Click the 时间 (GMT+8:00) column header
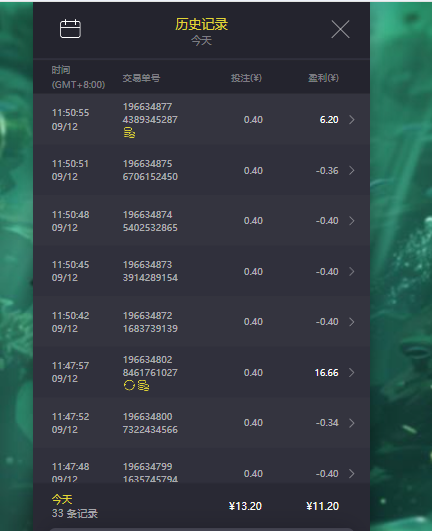 click(78, 77)
